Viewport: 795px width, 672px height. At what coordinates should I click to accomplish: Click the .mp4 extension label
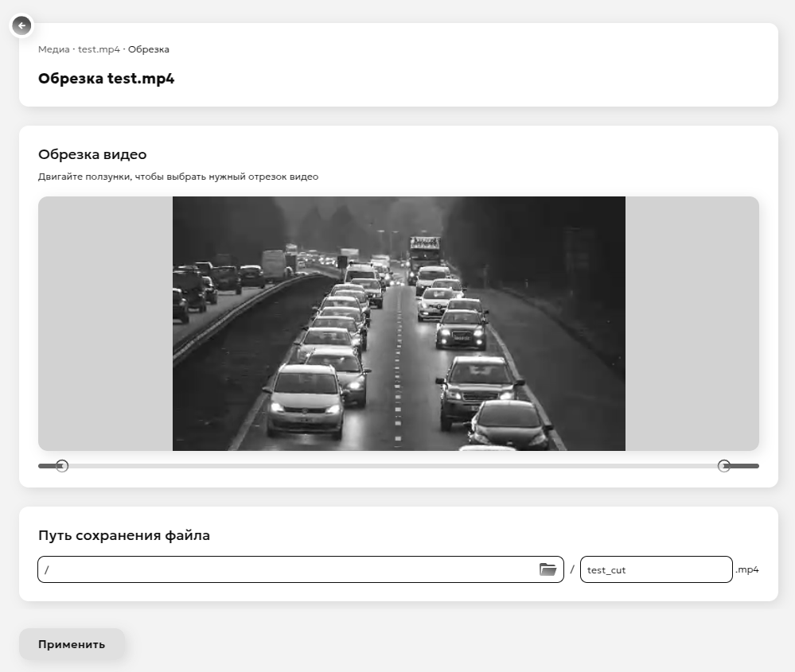tap(747, 569)
